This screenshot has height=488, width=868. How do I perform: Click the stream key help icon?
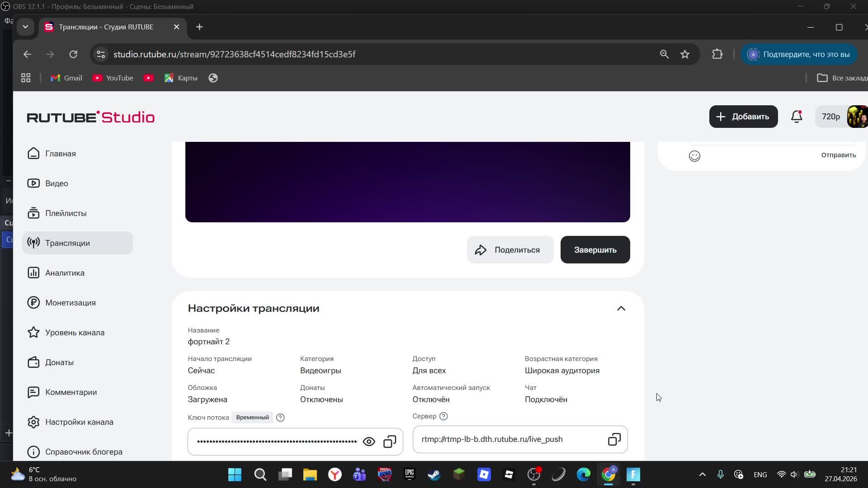coord(280,418)
